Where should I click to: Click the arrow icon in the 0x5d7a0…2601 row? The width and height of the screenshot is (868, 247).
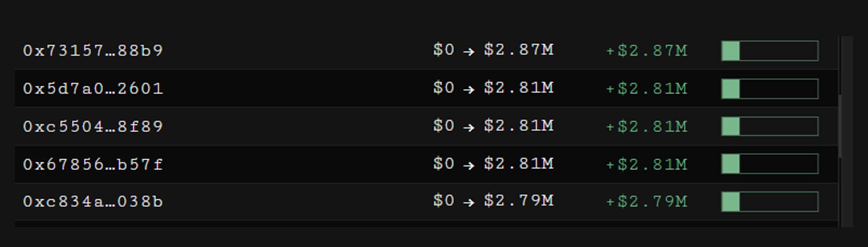(469, 89)
